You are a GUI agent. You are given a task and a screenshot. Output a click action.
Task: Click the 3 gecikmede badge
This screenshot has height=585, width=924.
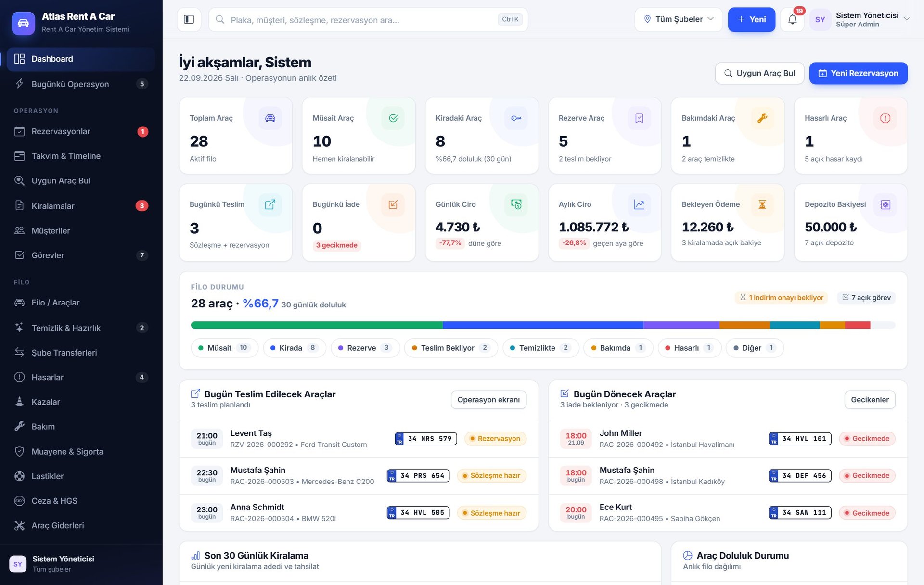point(337,245)
